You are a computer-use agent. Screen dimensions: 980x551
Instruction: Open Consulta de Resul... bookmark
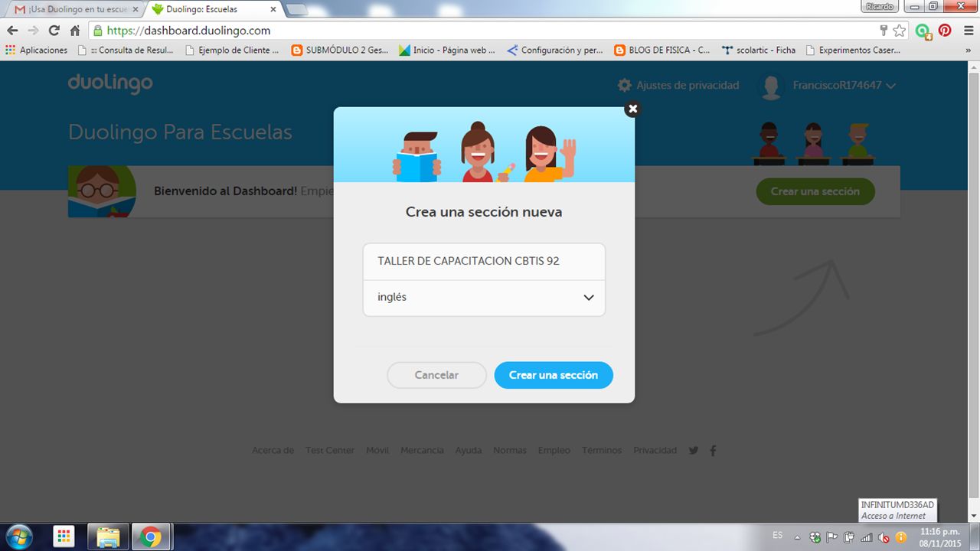(x=126, y=50)
